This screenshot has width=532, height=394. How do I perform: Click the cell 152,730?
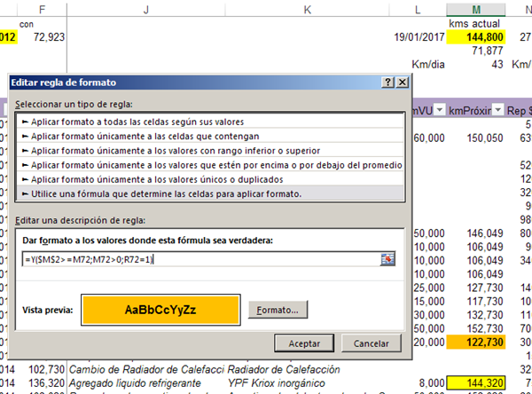click(x=476, y=328)
